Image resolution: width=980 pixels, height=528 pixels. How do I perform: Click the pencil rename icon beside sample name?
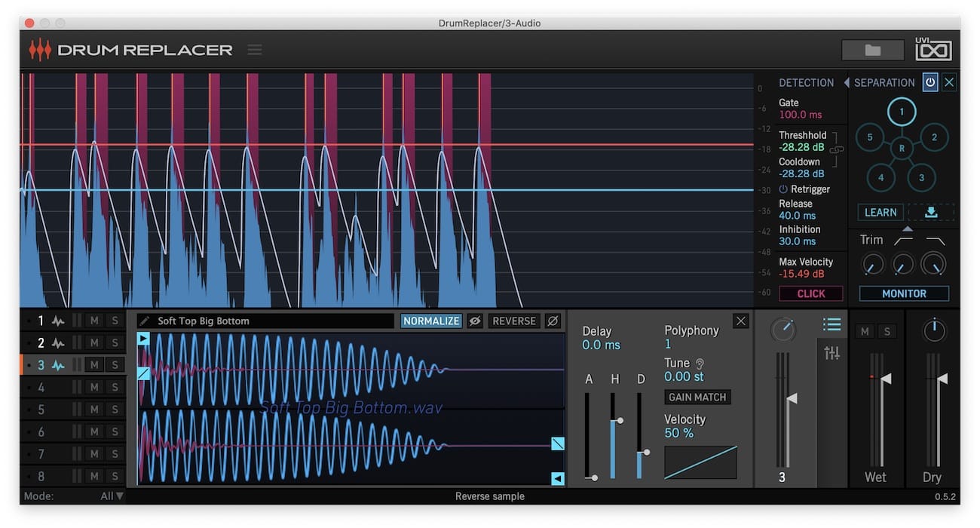coord(145,321)
